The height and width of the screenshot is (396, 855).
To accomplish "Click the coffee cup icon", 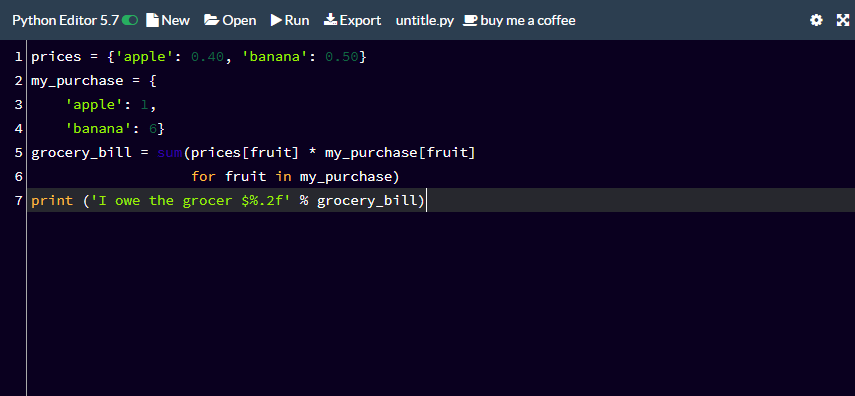I will click(x=471, y=21).
